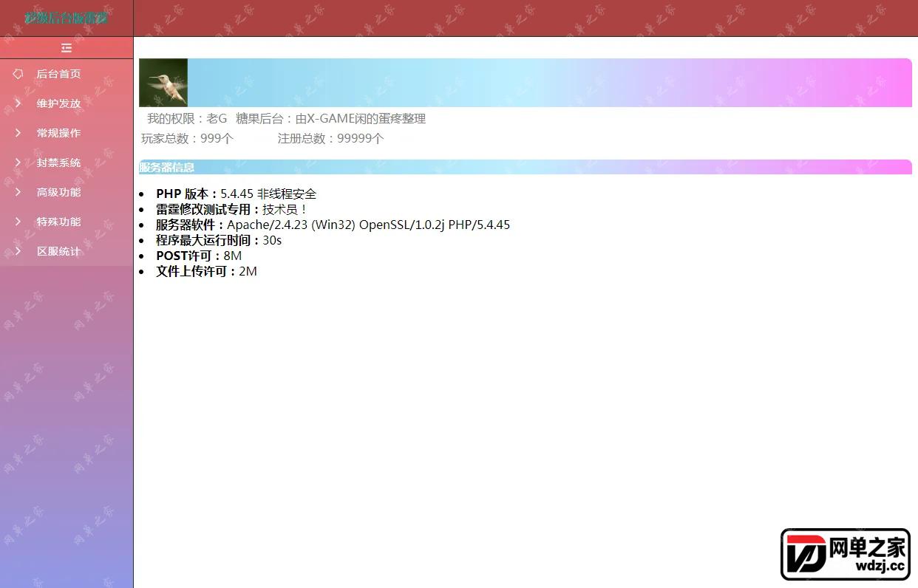Expand the chevron next to 维护发放
Viewport: 918px width, 588px height.
pos(18,103)
